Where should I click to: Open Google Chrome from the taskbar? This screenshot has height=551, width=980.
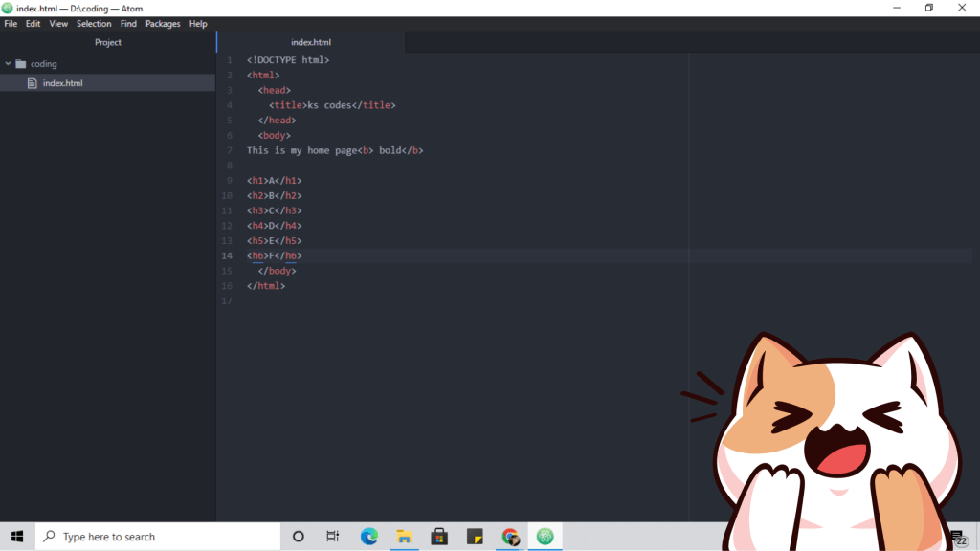[510, 537]
